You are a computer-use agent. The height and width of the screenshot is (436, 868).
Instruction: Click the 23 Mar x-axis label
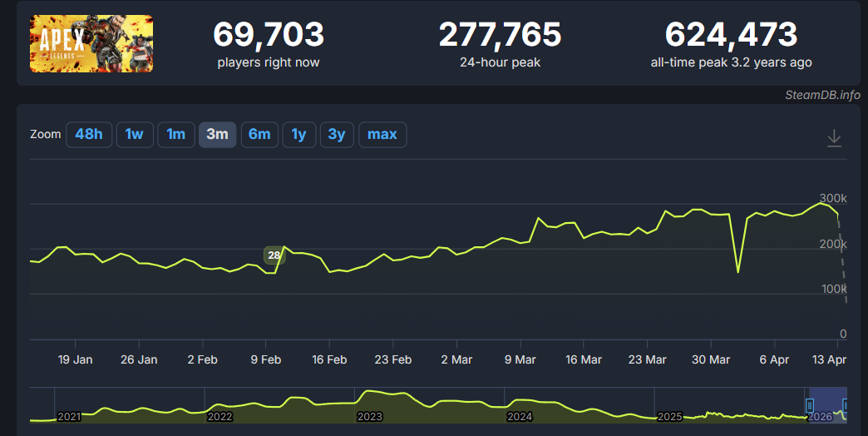[x=647, y=359]
